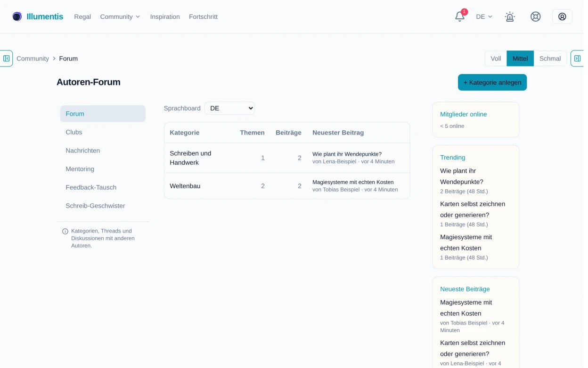588x368 pixels.
Task: Go to Regal in the top navigation
Action: (x=82, y=17)
